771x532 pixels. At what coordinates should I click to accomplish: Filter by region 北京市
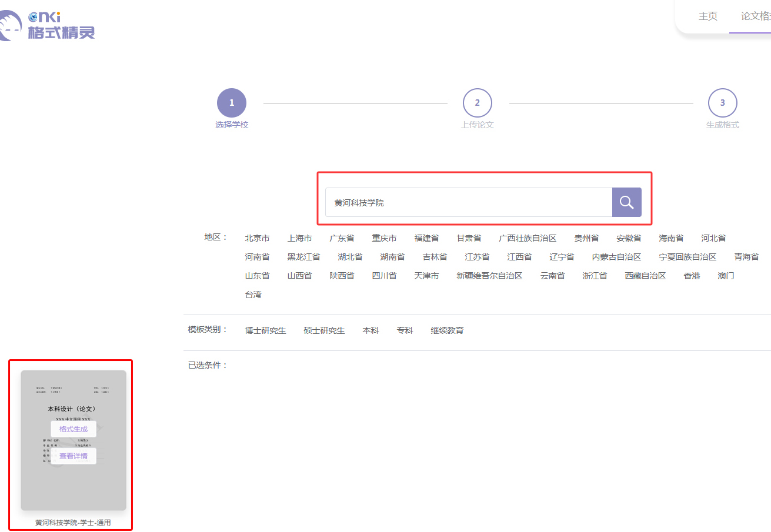coord(257,238)
